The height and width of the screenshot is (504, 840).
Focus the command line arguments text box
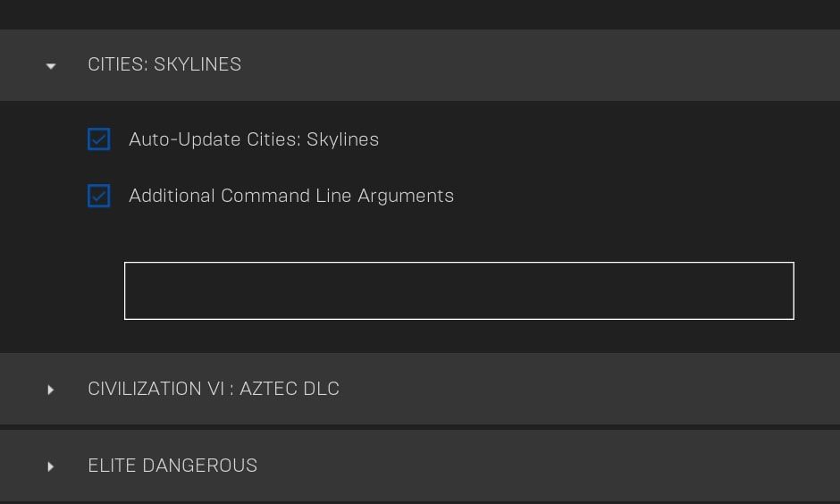[458, 290]
